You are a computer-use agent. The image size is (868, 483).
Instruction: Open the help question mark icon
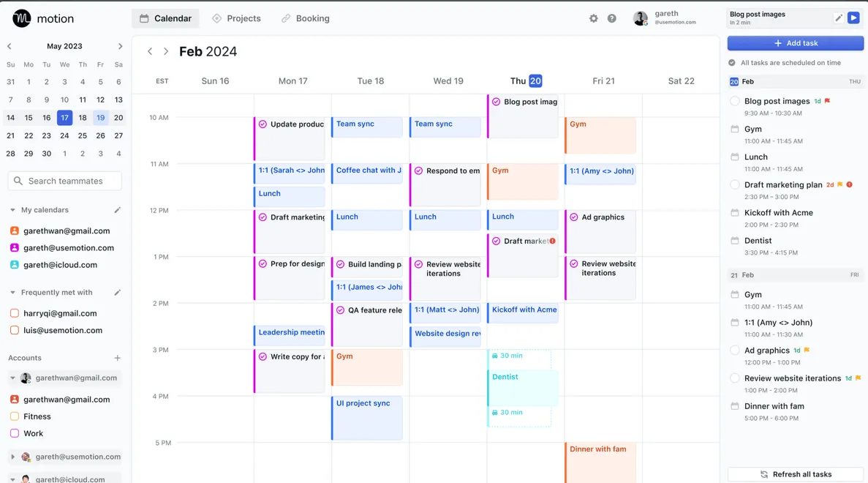pyautogui.click(x=612, y=18)
